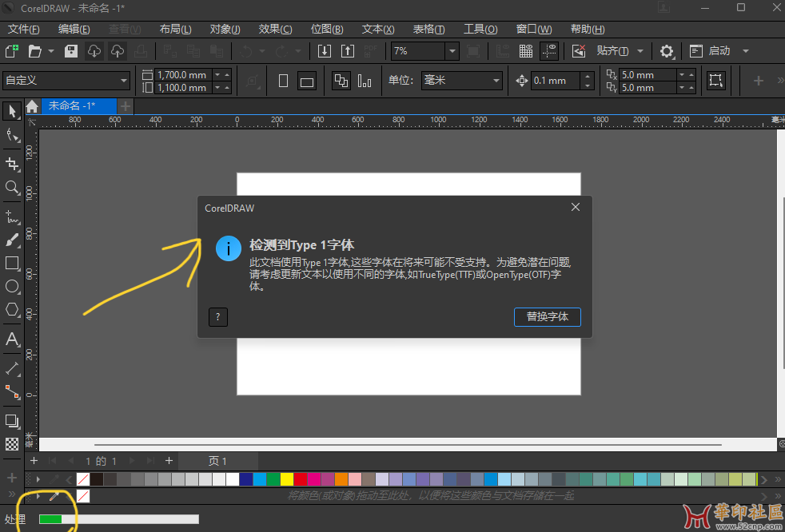Image resolution: width=785 pixels, height=532 pixels.
Task: Apply page size to all pages
Action: tap(341, 81)
